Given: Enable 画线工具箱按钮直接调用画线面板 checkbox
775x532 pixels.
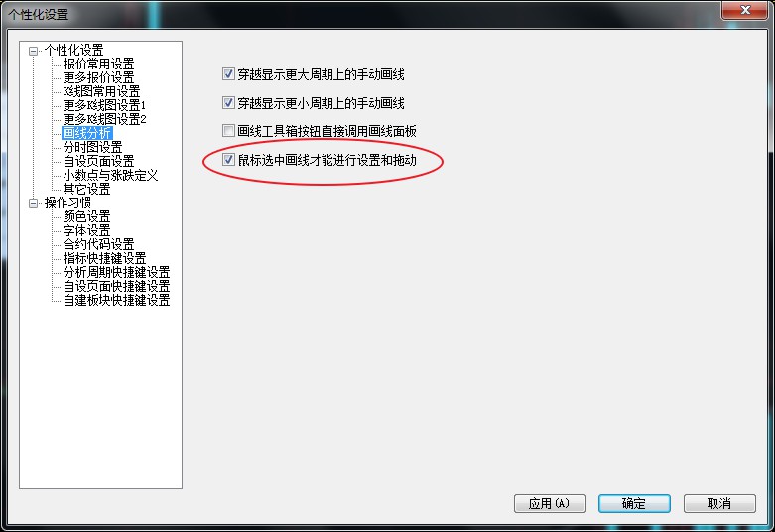Looking at the screenshot, I should (228, 131).
